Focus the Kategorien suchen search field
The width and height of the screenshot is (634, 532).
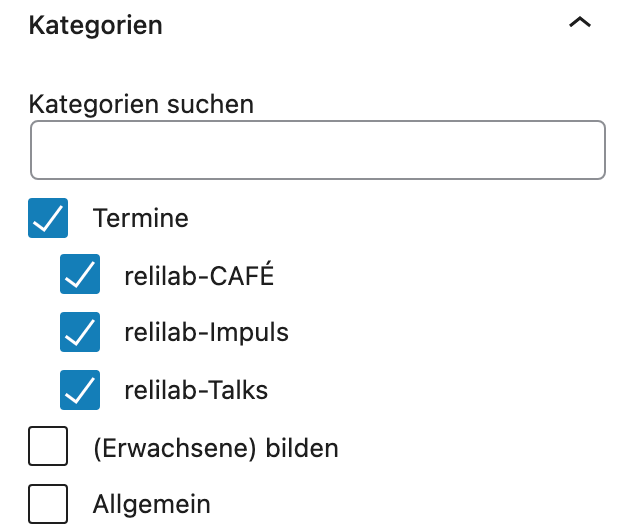tap(318, 150)
